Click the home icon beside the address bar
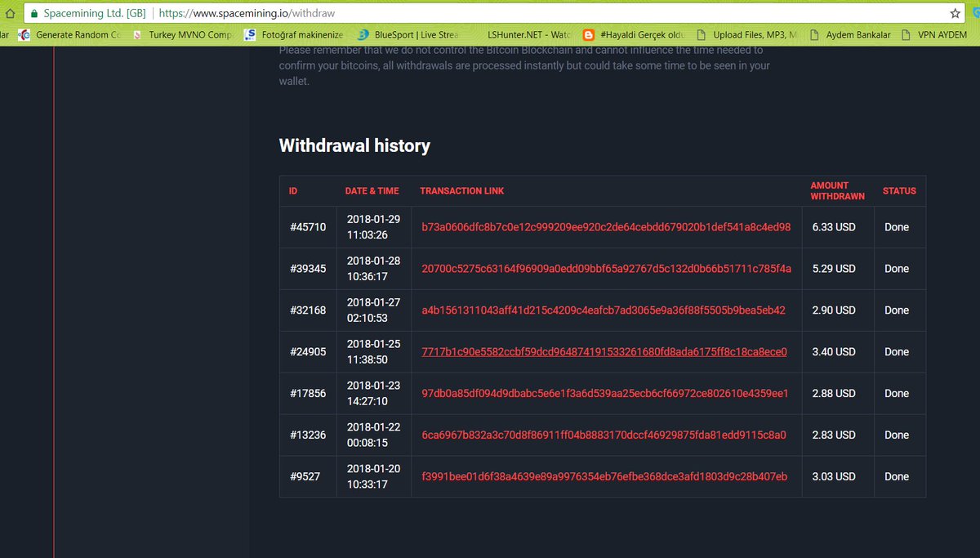The image size is (980, 558). (x=10, y=14)
